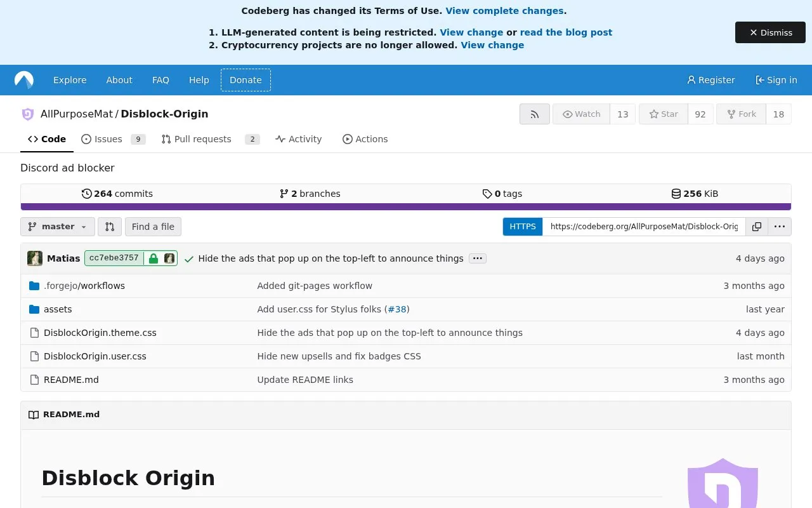This screenshot has height=508, width=812.
Task: Click the assets folder icon
Action: point(34,309)
